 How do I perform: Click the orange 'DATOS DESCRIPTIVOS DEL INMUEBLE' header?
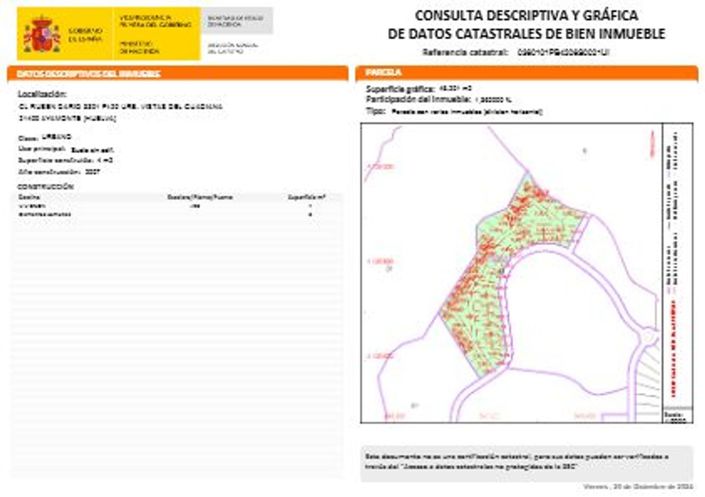point(178,73)
